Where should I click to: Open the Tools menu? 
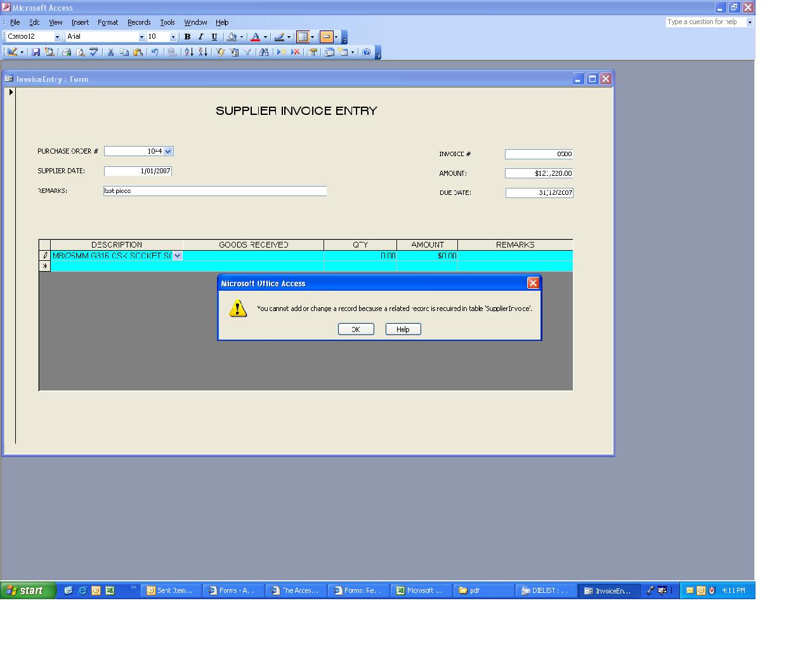167,22
